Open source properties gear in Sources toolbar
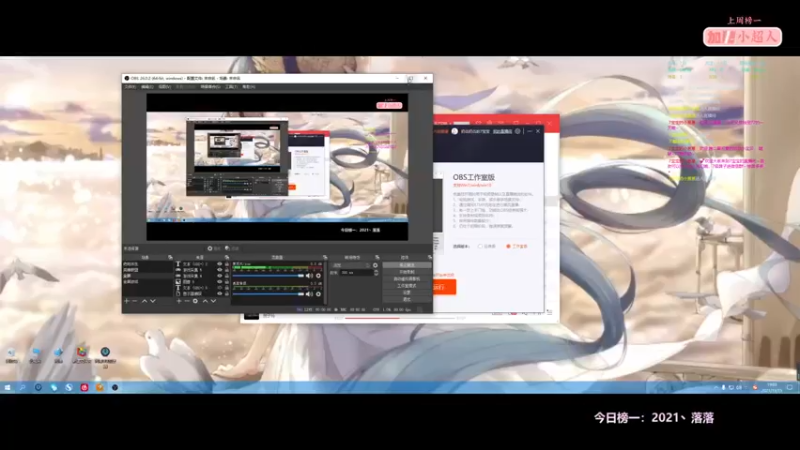The width and height of the screenshot is (800, 450). click(x=195, y=301)
